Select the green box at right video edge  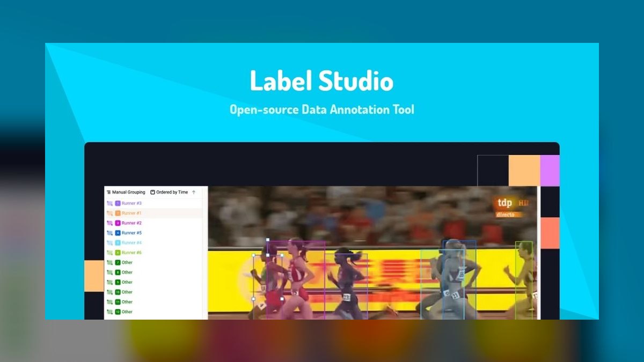coord(524,280)
